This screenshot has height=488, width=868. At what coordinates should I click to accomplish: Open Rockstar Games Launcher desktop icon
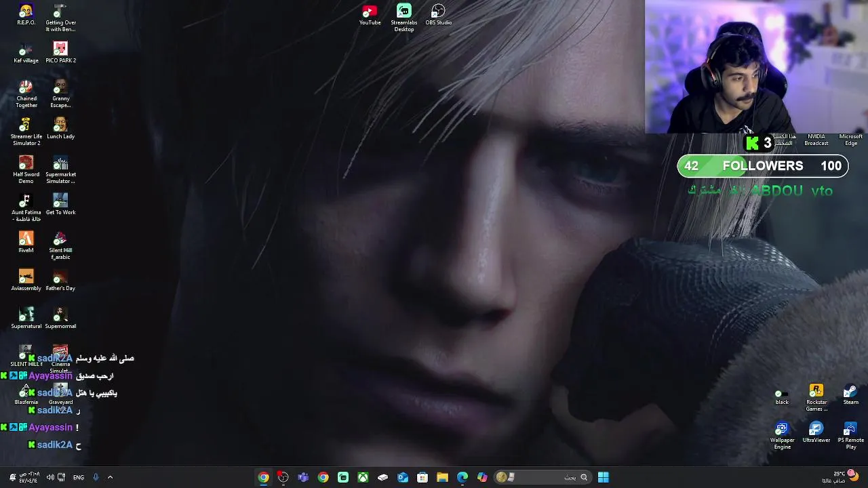click(x=816, y=398)
